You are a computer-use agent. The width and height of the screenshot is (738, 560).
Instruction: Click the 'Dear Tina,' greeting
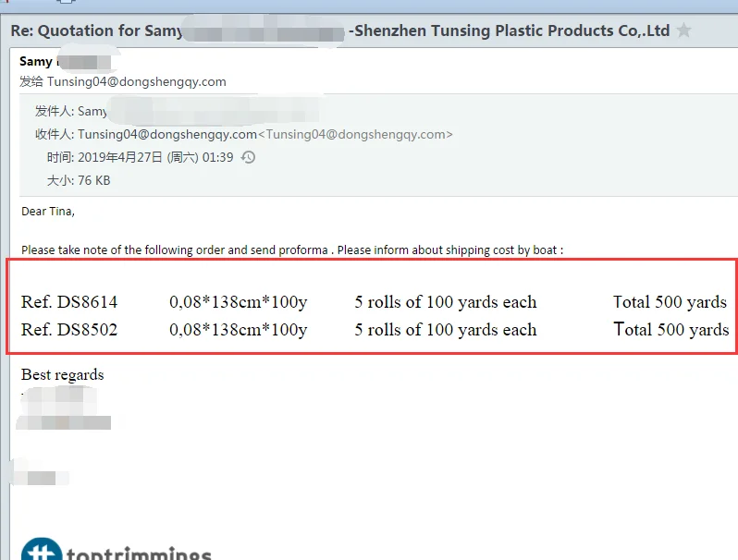[48, 211]
